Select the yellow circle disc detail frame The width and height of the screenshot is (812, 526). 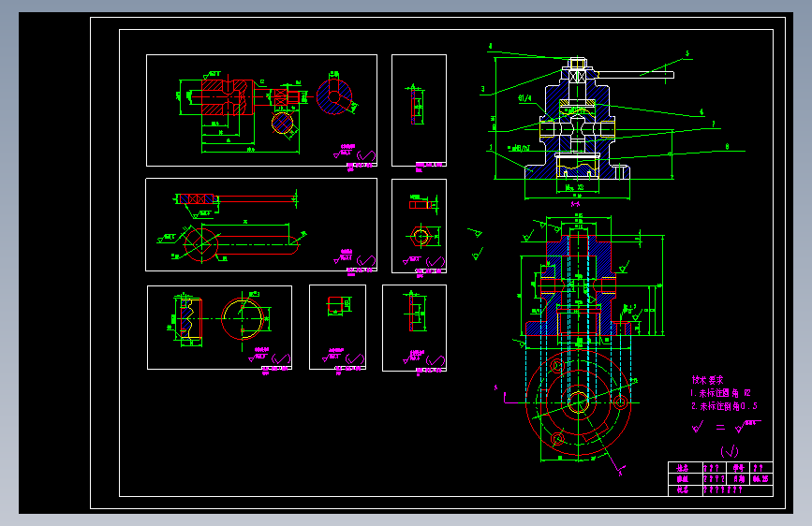click(219, 328)
